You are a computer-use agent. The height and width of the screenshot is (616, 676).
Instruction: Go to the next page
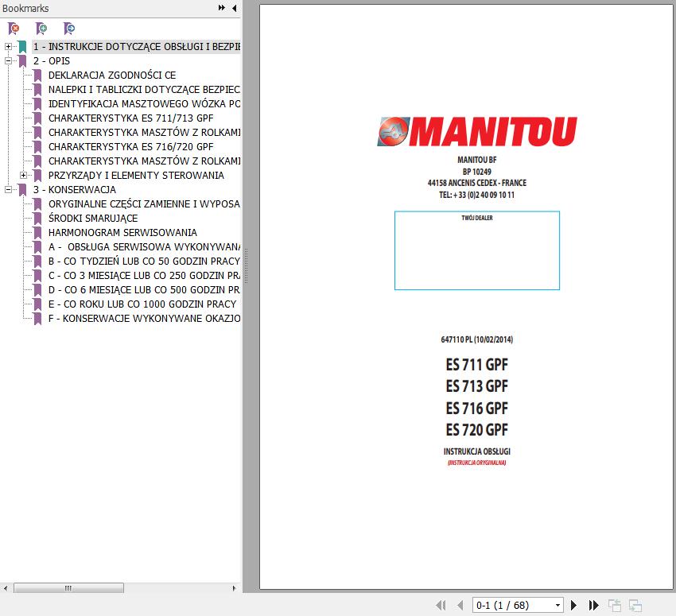click(x=573, y=605)
